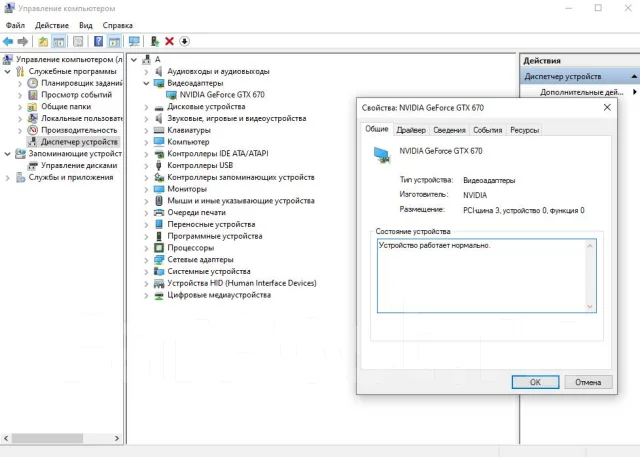Switch to the Ресурсы tab
Viewport: 640px width, 457px height.
524,130
